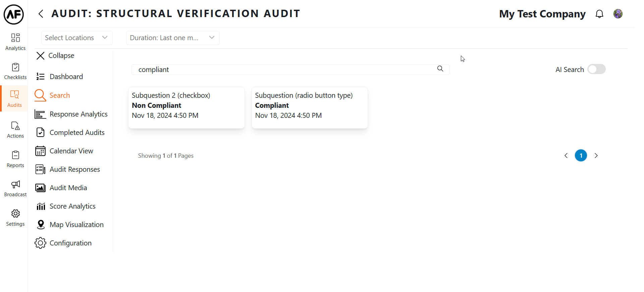Open Reports in the left rail
The width and height of the screenshot is (644, 292).
15,159
